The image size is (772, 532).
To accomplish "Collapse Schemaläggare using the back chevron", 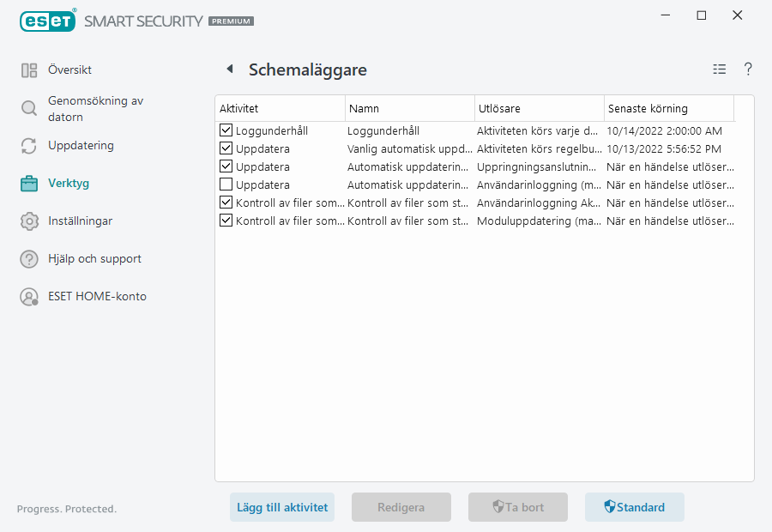I will (x=228, y=70).
